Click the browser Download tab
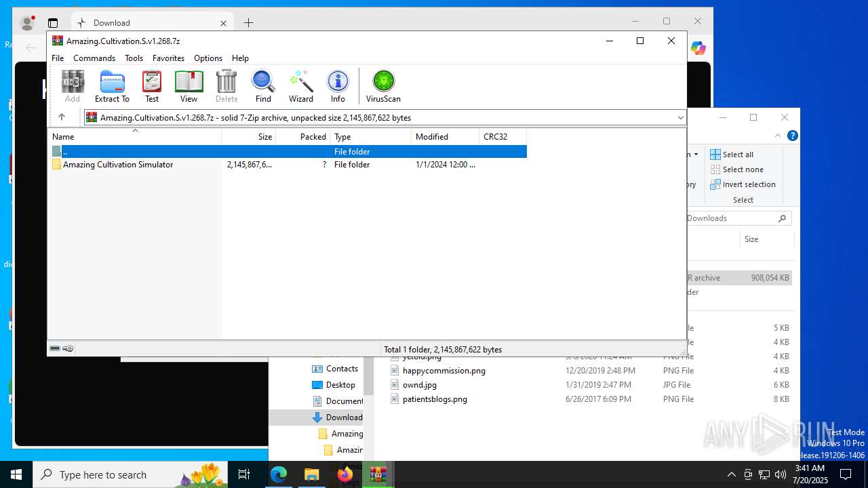The image size is (868, 488). coord(152,22)
